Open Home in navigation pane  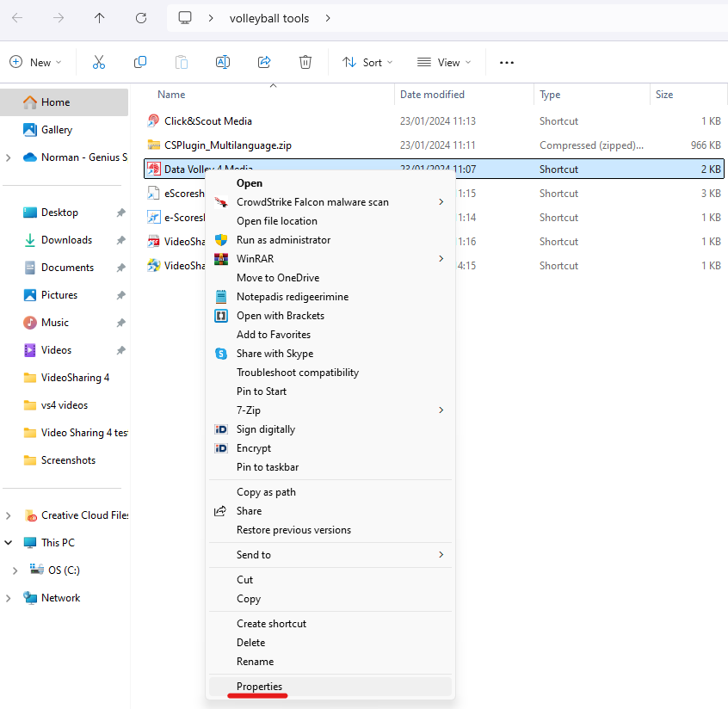pyautogui.click(x=64, y=102)
